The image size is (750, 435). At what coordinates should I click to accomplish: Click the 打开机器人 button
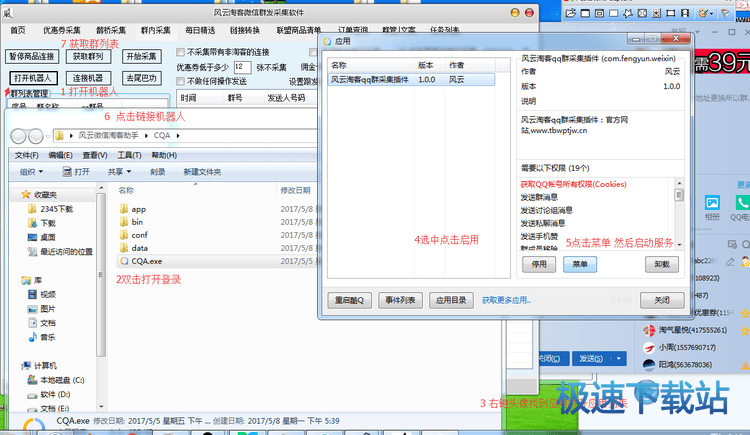tap(33, 78)
